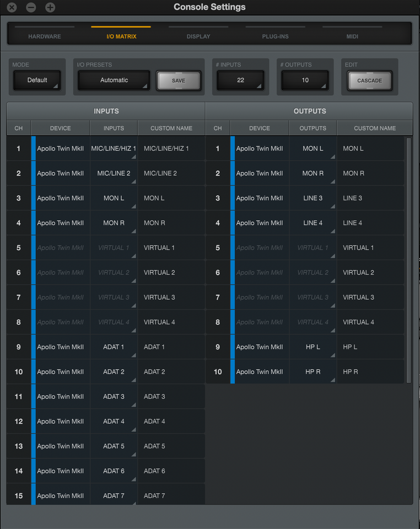Edit output channel 3 custom name LINE 3
420x529 pixels.
coord(370,198)
